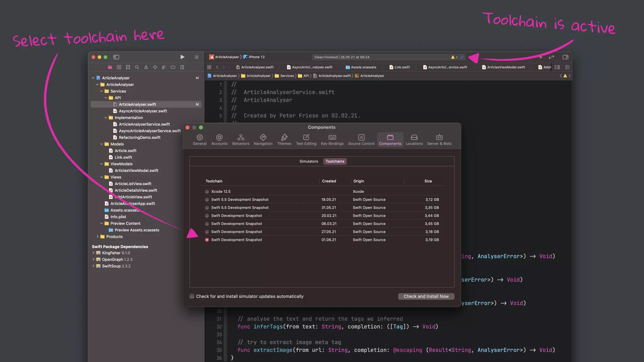Collapse the Models folder
The height and width of the screenshot is (362, 644).
tap(102, 144)
